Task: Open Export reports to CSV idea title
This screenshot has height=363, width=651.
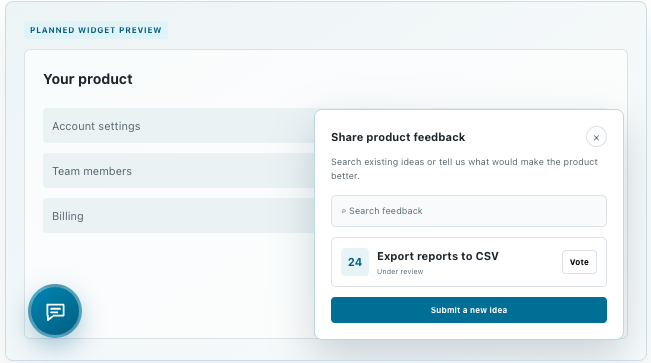Action: point(438,256)
